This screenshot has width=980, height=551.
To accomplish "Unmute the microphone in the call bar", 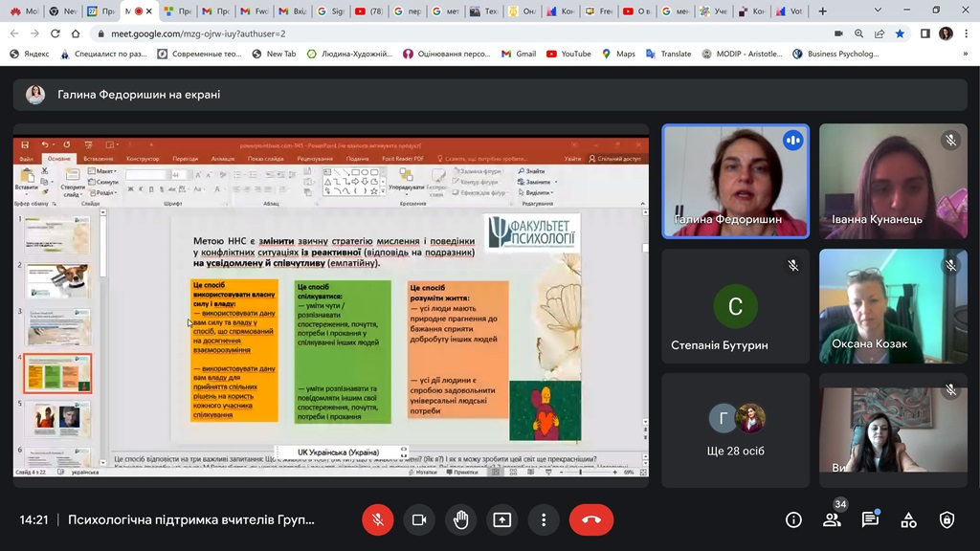I will (378, 519).
